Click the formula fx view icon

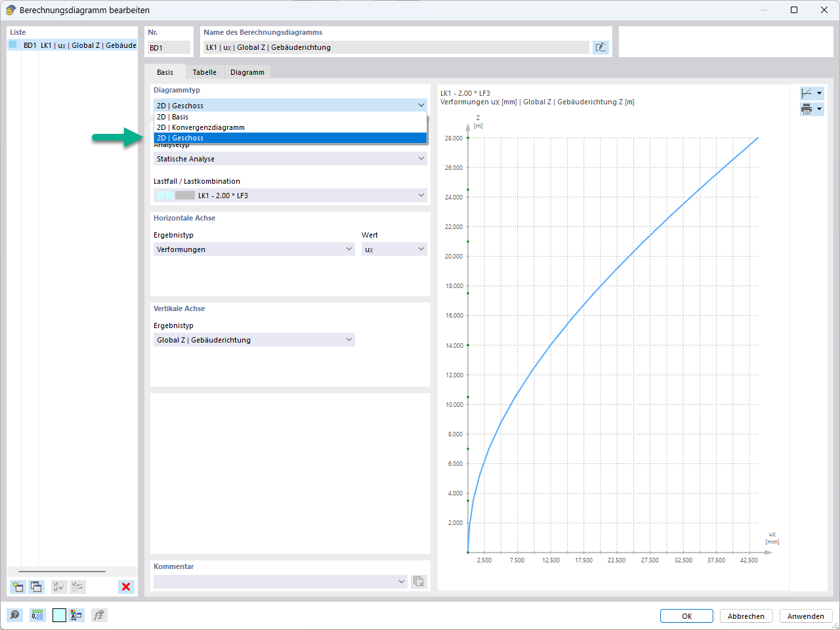[98, 615]
